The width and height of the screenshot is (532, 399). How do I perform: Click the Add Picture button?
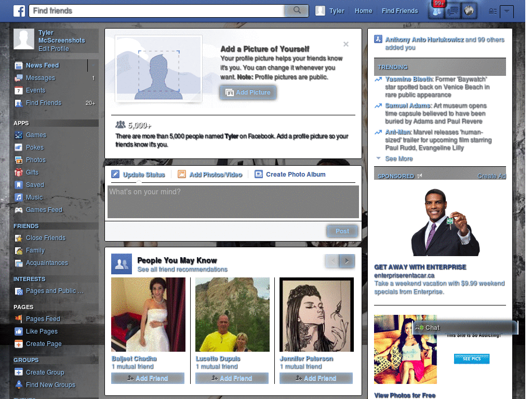click(x=248, y=92)
